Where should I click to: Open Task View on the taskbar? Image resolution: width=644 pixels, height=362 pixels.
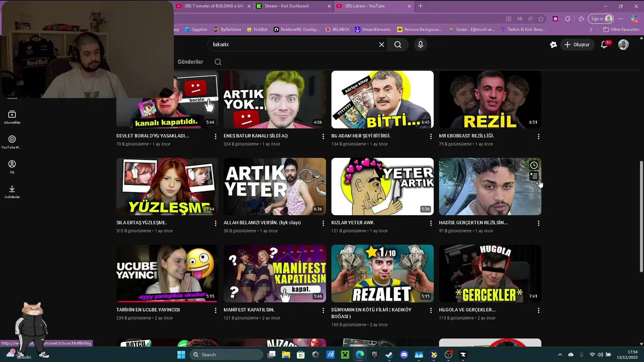(272, 354)
